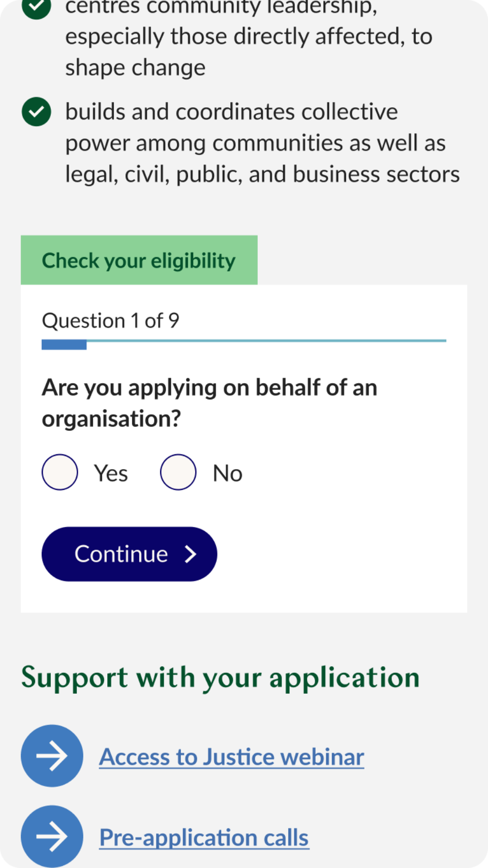The height and width of the screenshot is (868, 488).
Task: Click the "Question 1 of 9" label
Action: [110, 321]
